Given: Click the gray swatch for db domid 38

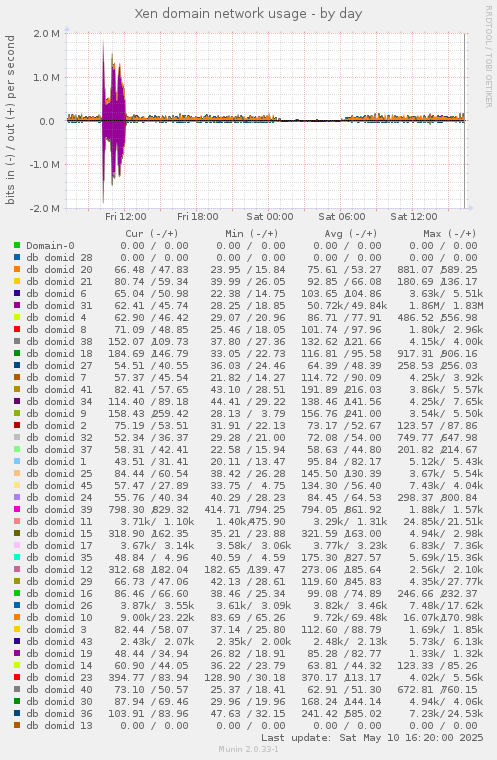Looking at the screenshot, I should [x=17, y=342].
